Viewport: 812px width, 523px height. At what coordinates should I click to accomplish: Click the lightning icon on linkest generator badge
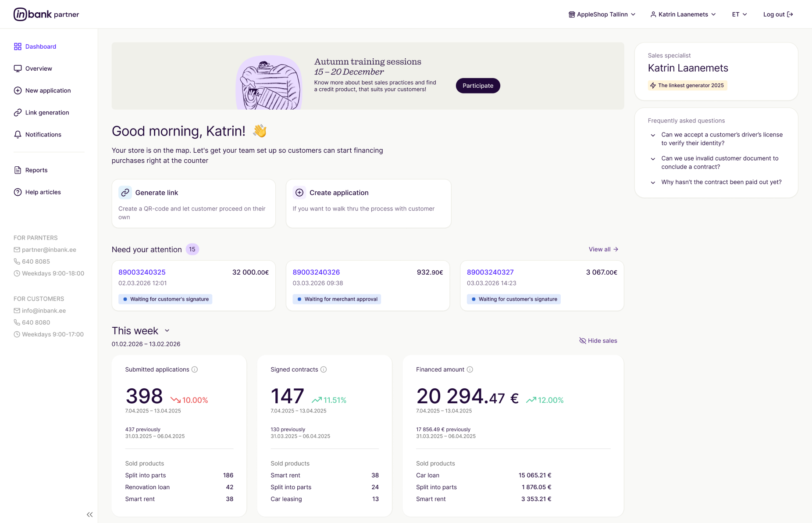[653, 86]
